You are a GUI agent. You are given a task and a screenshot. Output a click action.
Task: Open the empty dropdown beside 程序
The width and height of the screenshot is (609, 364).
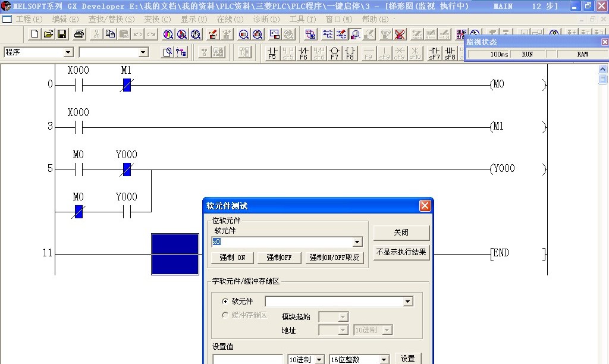pyautogui.click(x=143, y=52)
